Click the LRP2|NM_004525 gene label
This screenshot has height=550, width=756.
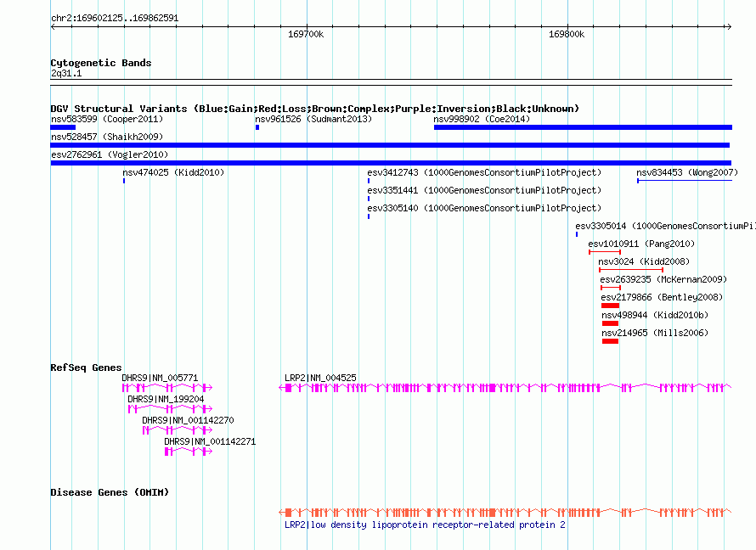(x=320, y=378)
